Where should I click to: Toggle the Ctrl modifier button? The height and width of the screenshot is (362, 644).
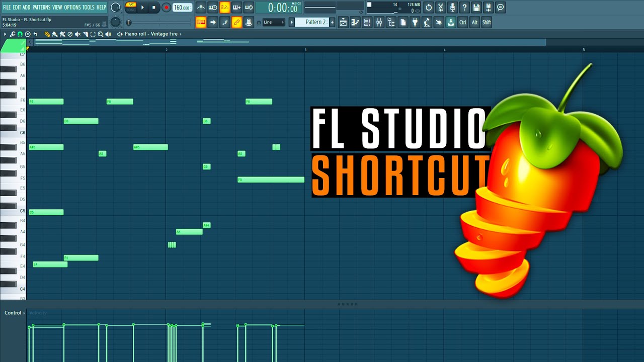(x=463, y=22)
